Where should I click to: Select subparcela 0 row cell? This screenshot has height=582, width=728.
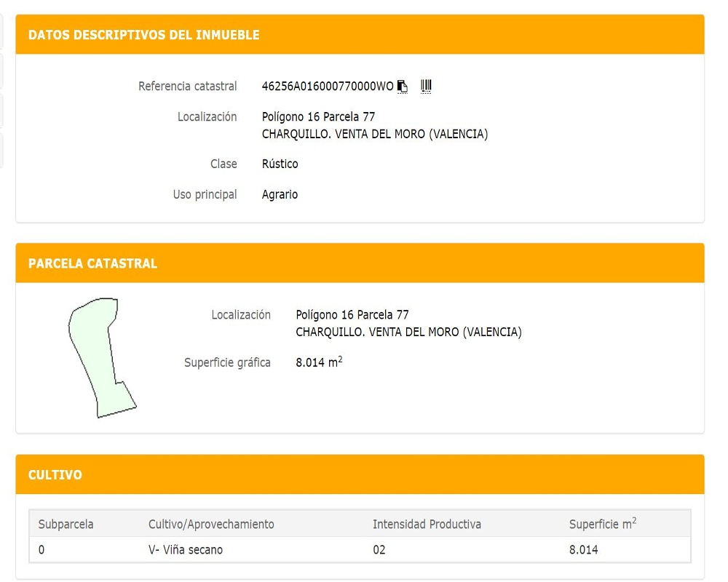coord(41,550)
